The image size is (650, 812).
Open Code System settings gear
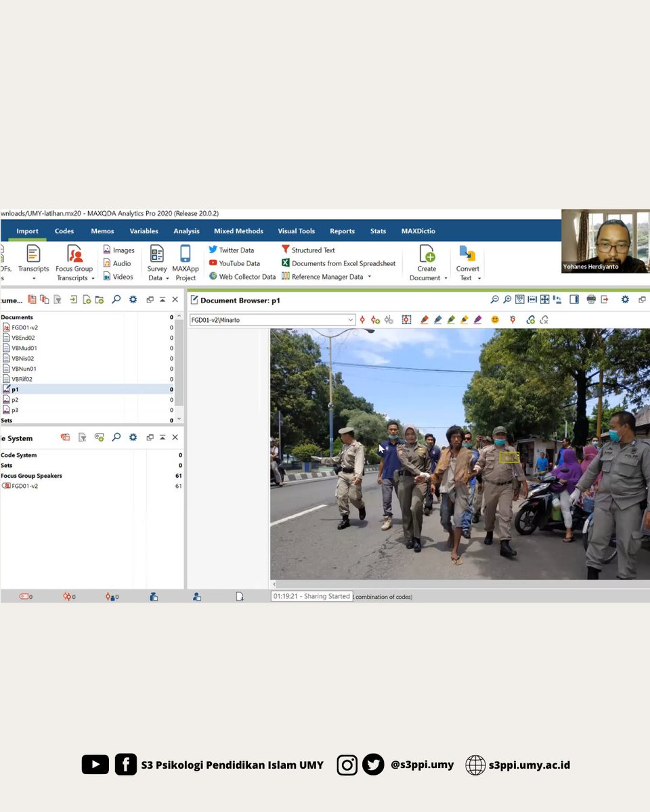coord(133,437)
